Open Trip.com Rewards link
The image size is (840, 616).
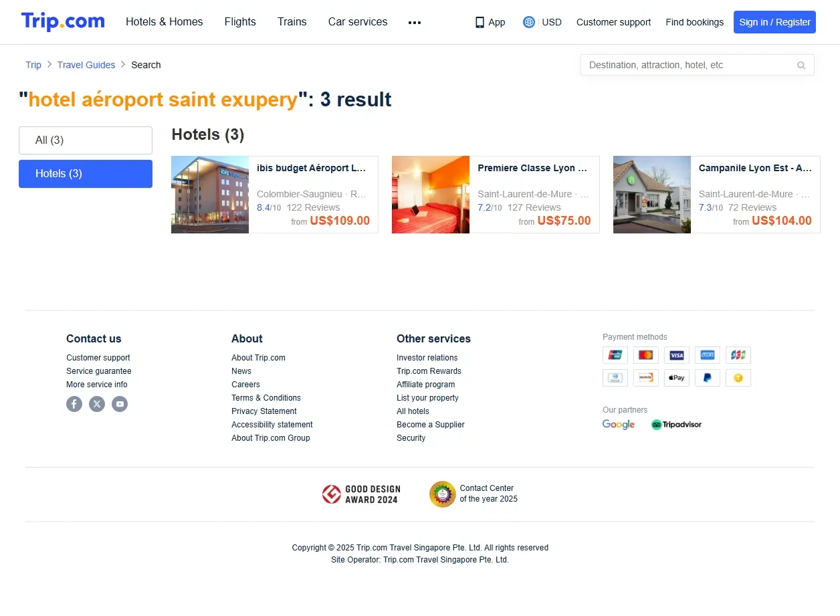pyautogui.click(x=429, y=371)
